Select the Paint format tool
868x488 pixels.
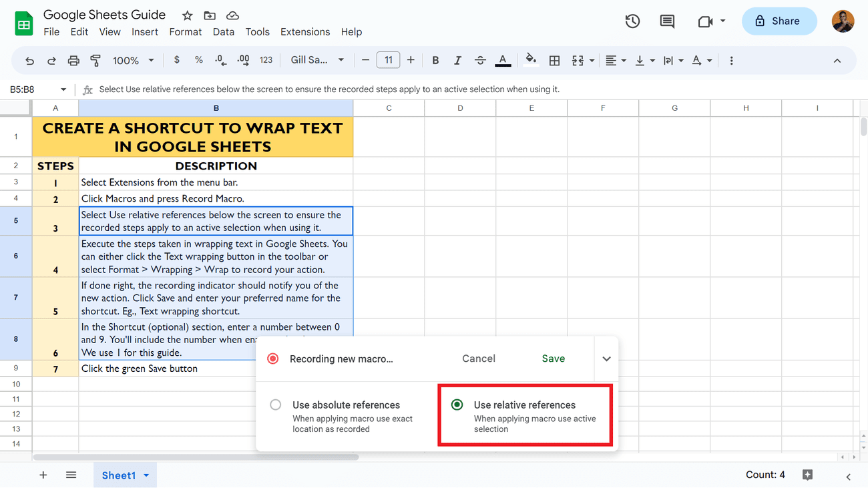[95, 61]
